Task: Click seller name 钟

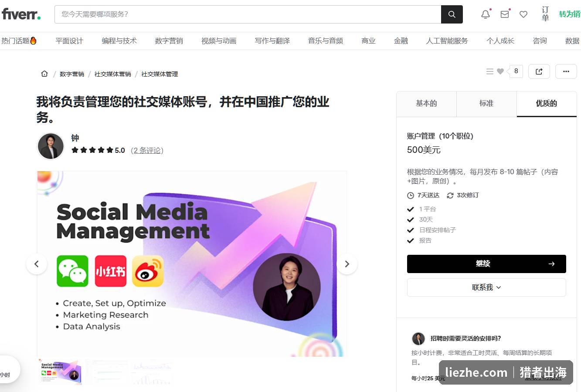Action: coord(75,138)
